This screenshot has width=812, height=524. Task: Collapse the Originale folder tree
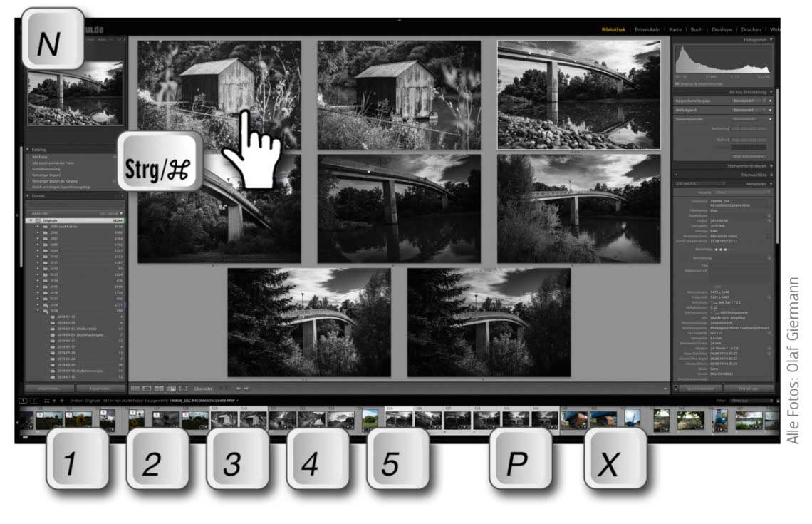pos(31,221)
